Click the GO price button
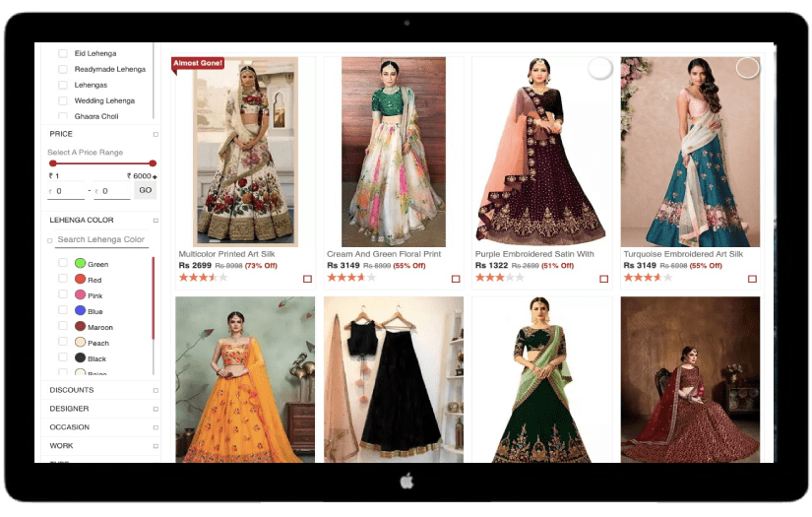The width and height of the screenshot is (812, 517). [146, 190]
